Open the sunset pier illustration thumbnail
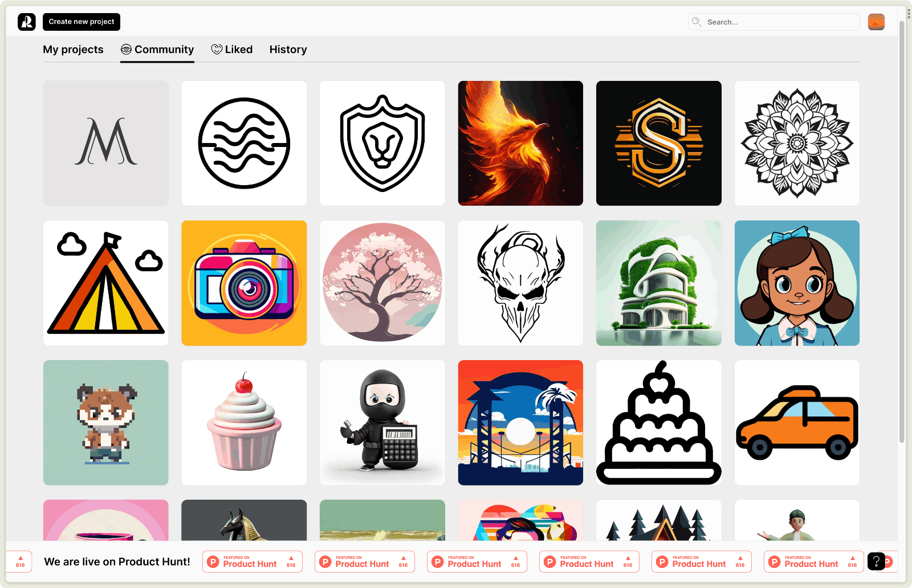The image size is (912, 588). click(x=520, y=423)
